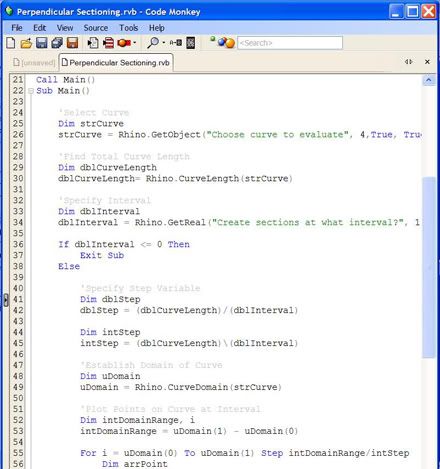Click the magnifying glass Find icon
This screenshot has height=469, width=440.
[x=153, y=43]
